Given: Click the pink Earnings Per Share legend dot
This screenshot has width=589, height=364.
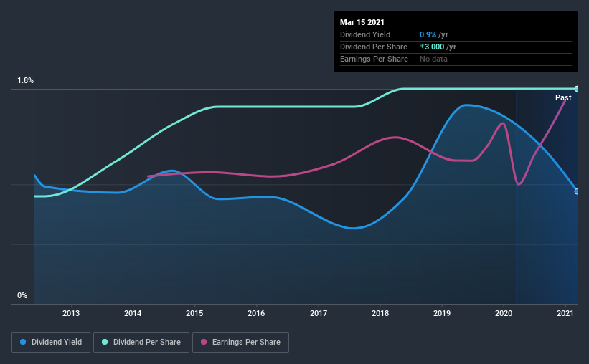Looking at the screenshot, I should (x=204, y=342).
